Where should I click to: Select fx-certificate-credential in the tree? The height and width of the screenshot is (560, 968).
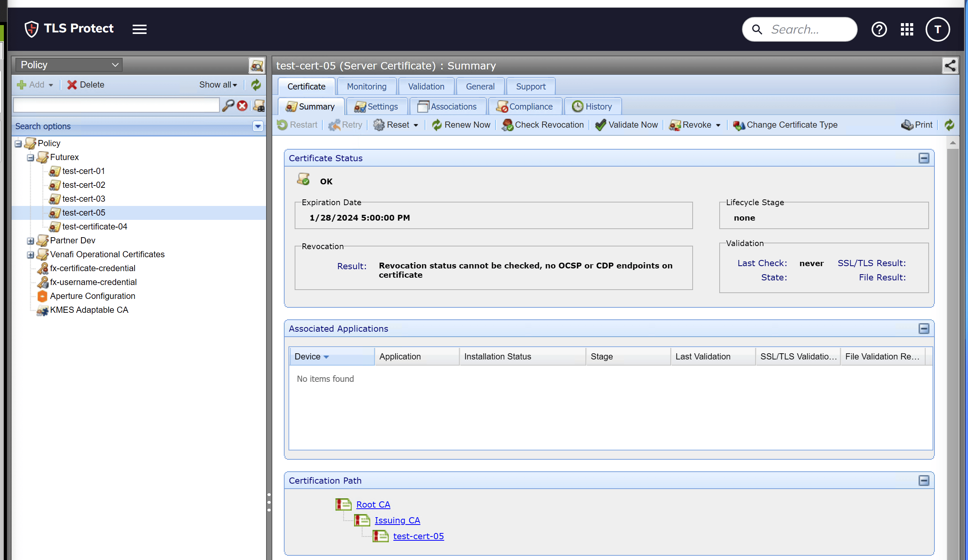[93, 268]
